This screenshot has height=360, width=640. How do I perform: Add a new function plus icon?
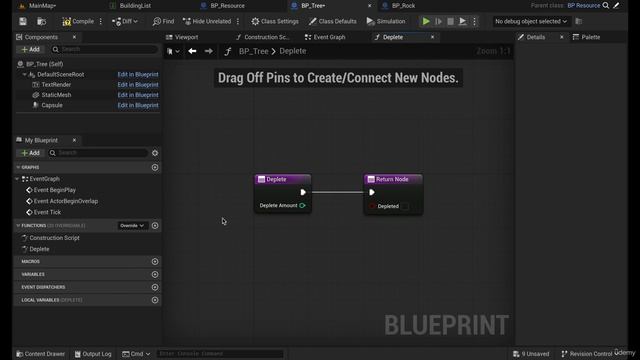click(155, 226)
